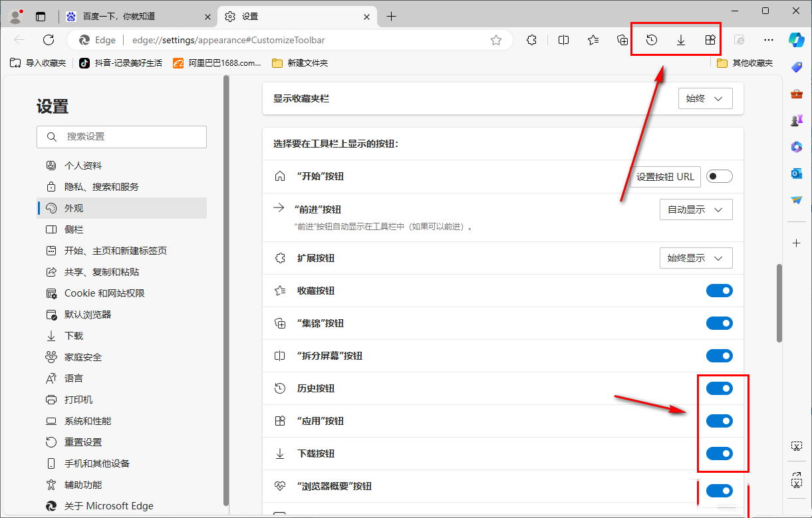Open 下载 settings page
The width and height of the screenshot is (812, 518).
(122, 336)
